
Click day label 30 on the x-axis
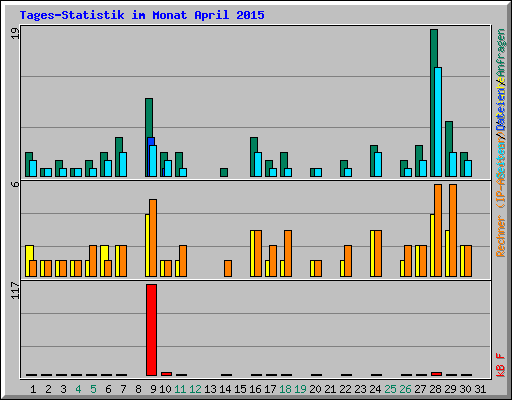point(465,389)
